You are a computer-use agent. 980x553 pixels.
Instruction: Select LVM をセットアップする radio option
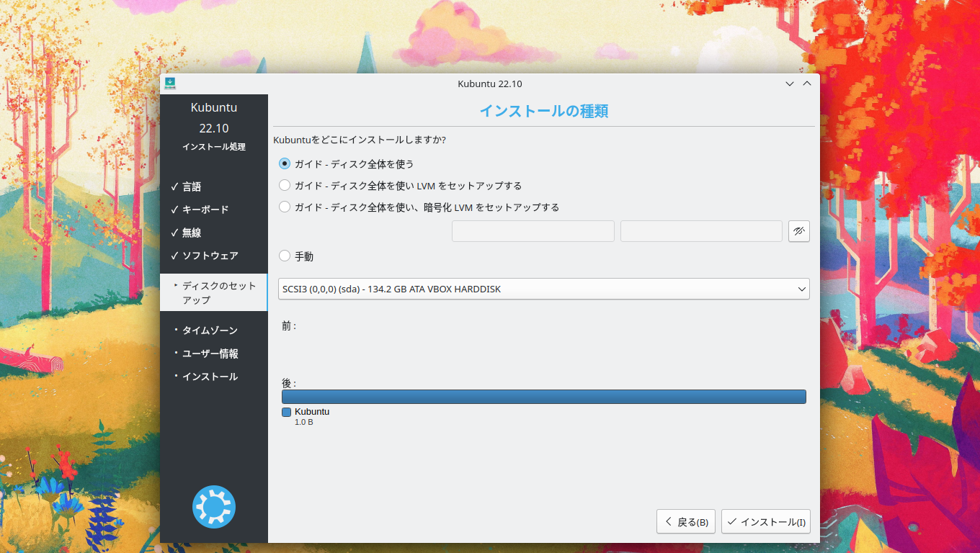pos(285,185)
